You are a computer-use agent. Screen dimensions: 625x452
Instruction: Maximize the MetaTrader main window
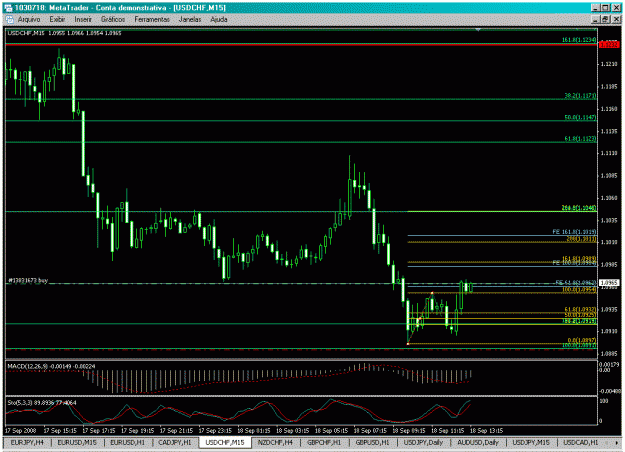[x=605, y=8]
